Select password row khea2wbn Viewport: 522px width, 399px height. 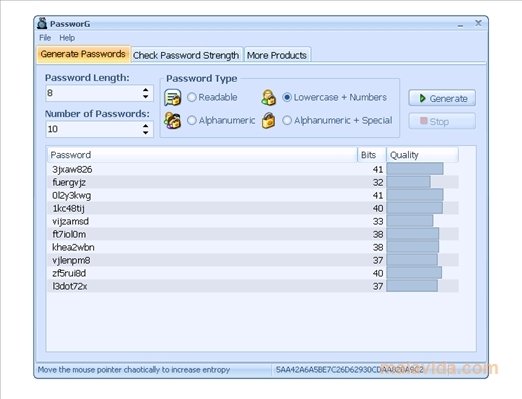point(253,247)
